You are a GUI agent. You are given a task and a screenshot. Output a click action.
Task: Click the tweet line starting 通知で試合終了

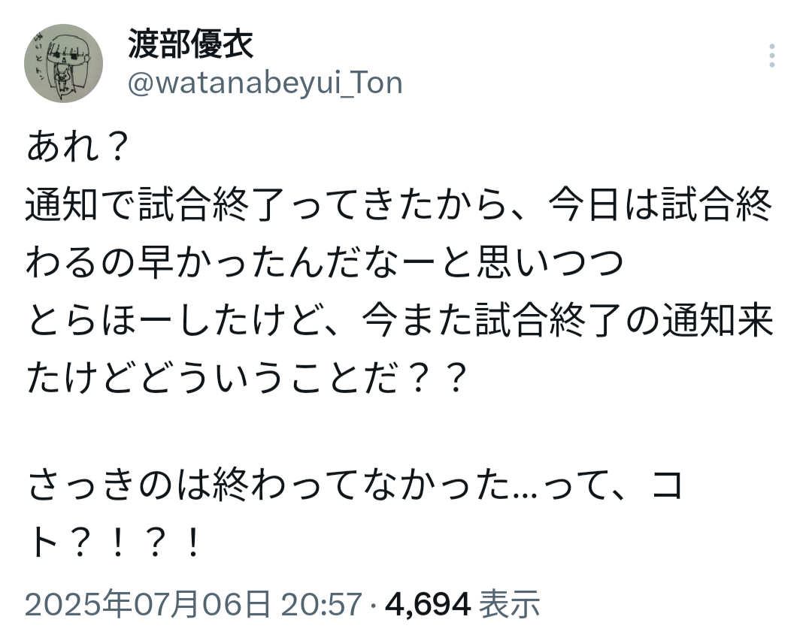click(398, 205)
